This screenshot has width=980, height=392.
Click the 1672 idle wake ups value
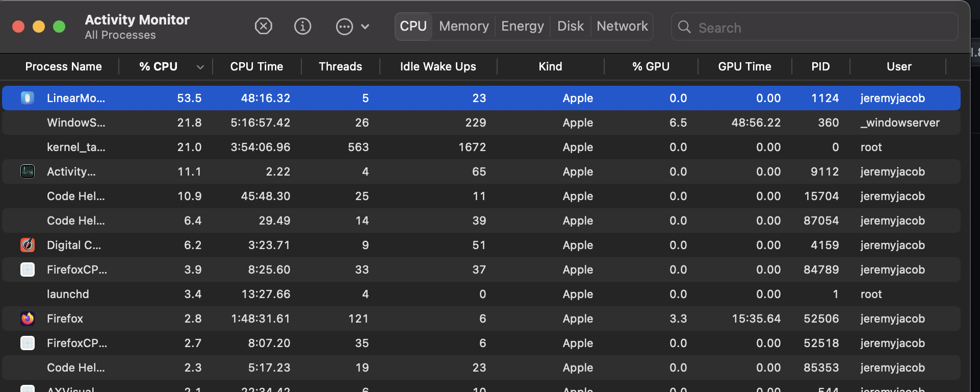(472, 147)
